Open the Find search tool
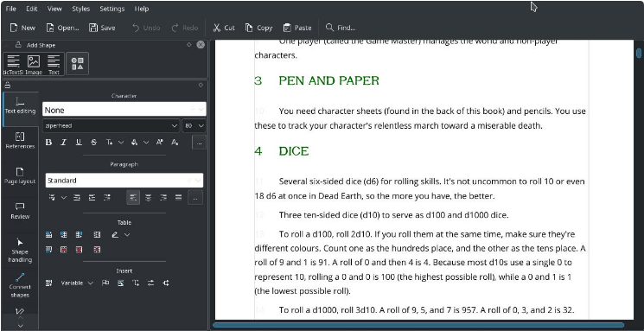Screen dimensions: 644x331 click(x=341, y=28)
